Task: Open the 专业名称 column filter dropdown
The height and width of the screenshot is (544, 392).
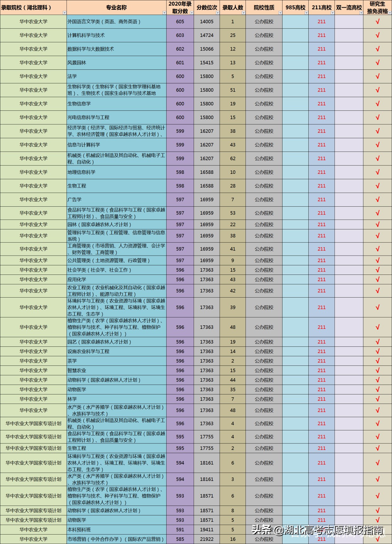Action: tap(164, 13)
